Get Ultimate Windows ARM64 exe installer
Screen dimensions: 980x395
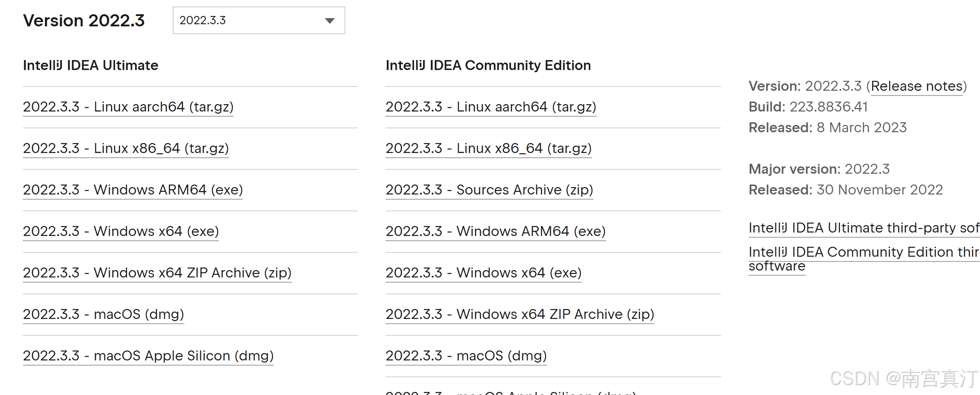tap(133, 190)
